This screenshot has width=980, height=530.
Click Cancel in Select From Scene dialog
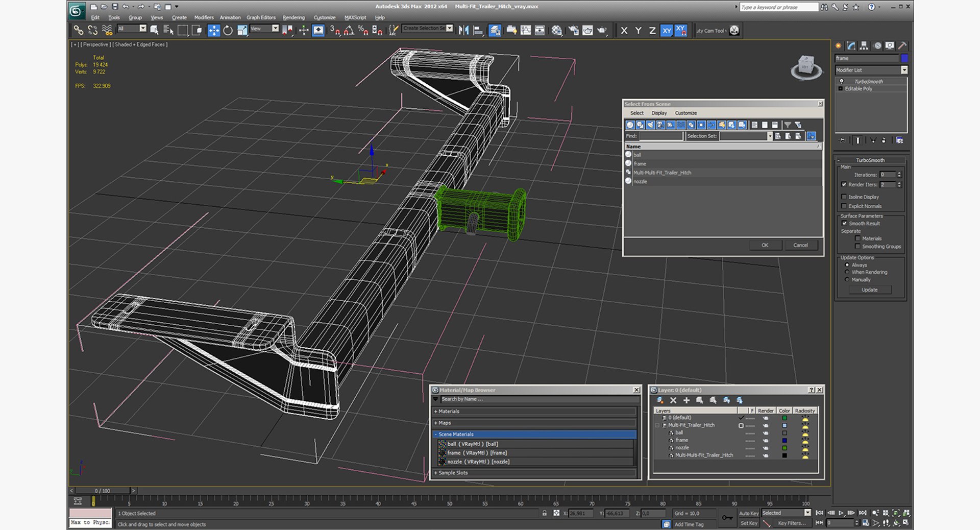[800, 245]
